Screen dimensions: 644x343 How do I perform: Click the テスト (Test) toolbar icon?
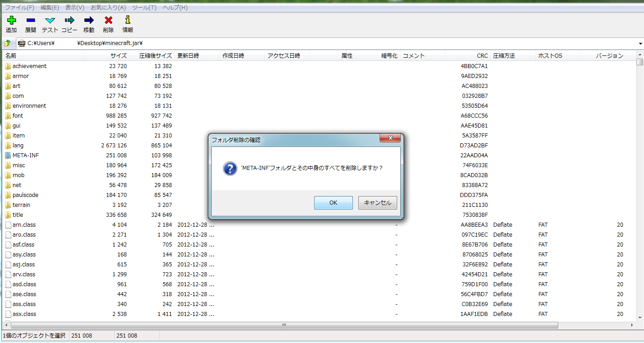tap(50, 20)
